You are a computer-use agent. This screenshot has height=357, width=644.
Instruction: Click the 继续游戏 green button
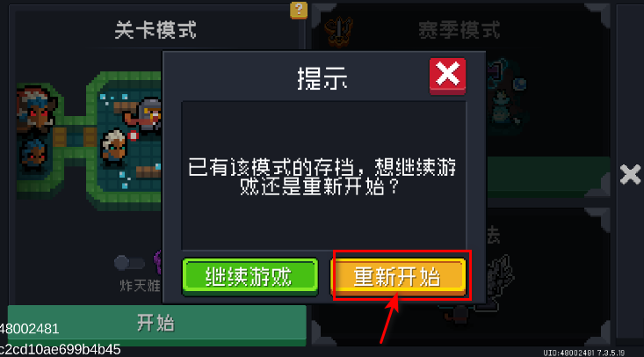click(x=250, y=277)
